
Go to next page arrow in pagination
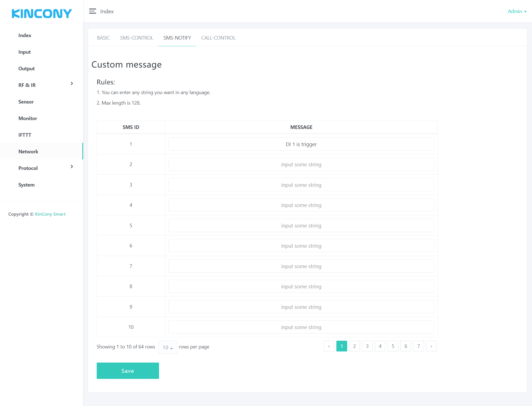431,346
